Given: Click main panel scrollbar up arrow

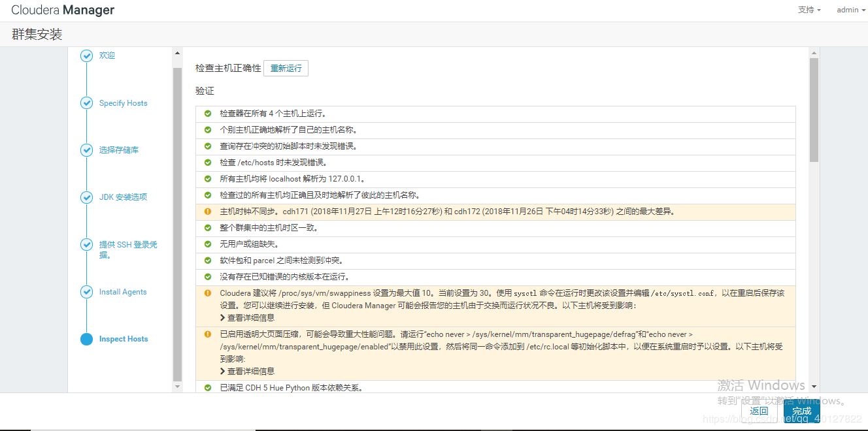Looking at the screenshot, I should pos(814,52).
